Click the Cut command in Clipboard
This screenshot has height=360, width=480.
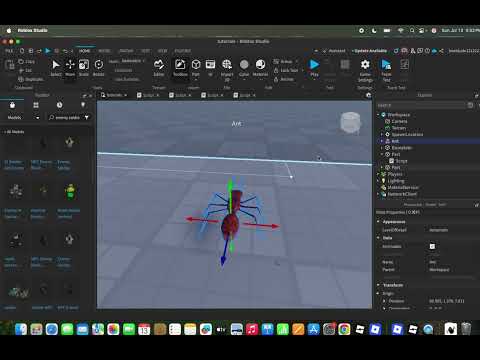coord(25,70)
